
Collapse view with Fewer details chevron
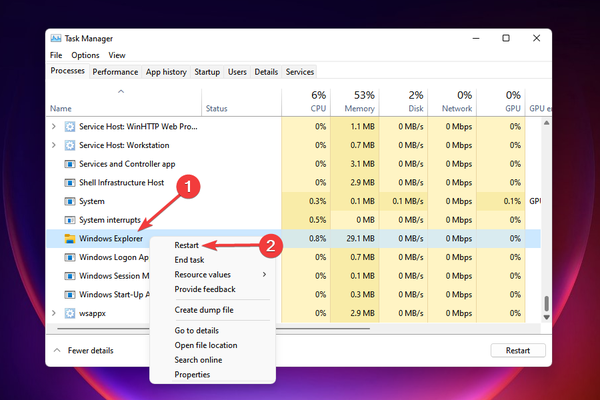57,350
